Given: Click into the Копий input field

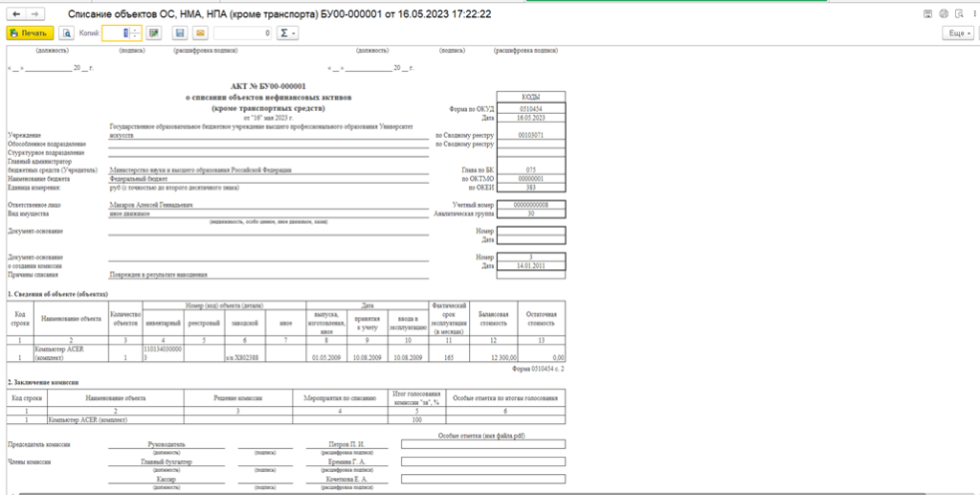Looking at the screenshot, I should pos(116,34).
